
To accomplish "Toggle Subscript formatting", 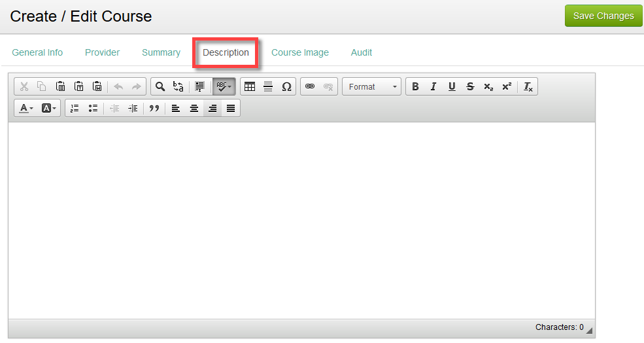I will click(488, 87).
